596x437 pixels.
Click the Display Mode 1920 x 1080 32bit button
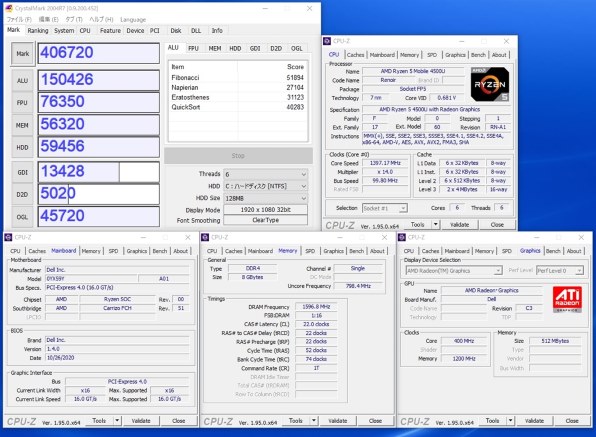pyautogui.click(x=265, y=210)
